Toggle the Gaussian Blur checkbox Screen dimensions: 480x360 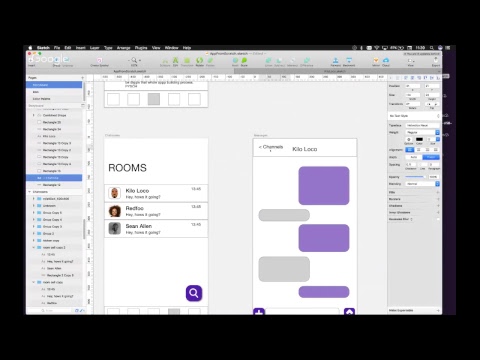point(438,219)
